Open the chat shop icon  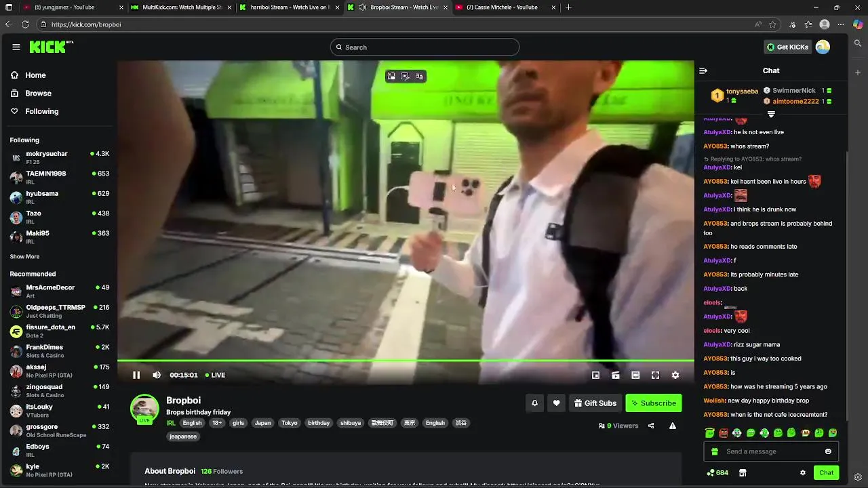click(743, 472)
